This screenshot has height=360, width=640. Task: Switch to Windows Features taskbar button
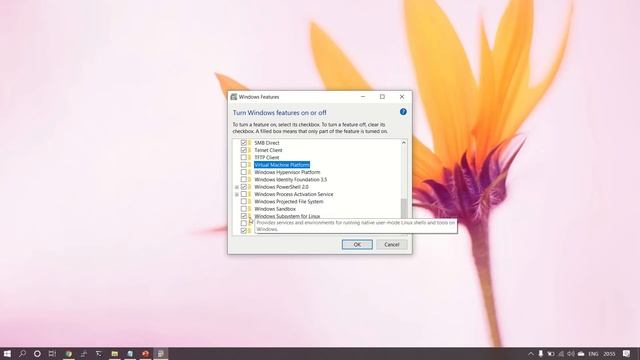click(x=161, y=353)
